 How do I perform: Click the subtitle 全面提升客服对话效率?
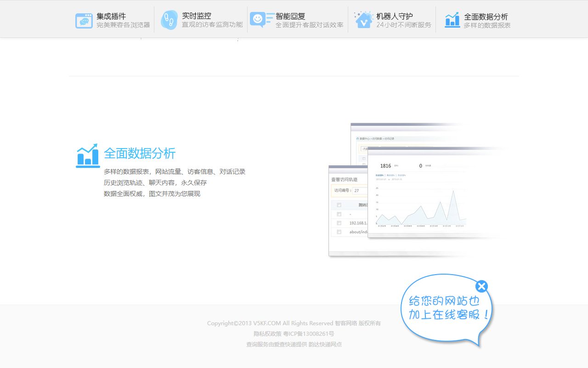pos(310,25)
